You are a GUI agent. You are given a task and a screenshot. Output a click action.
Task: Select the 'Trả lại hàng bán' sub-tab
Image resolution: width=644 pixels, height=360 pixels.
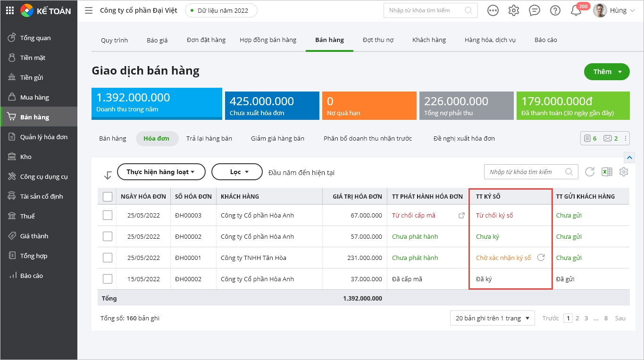209,139
